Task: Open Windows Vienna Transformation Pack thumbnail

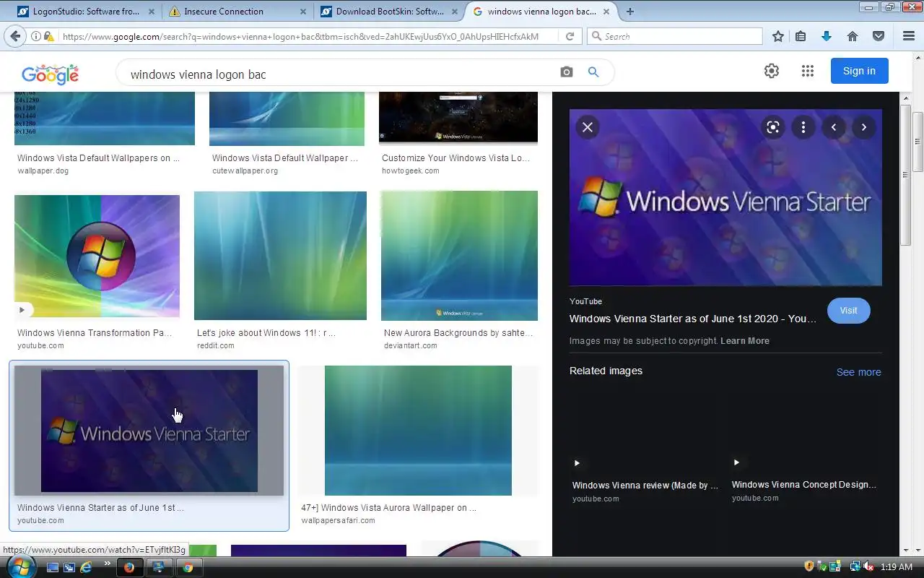Action: [97, 256]
